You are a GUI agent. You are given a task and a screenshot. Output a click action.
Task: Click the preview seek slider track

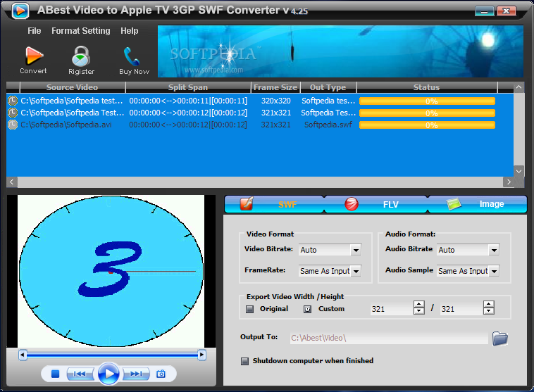112,355
